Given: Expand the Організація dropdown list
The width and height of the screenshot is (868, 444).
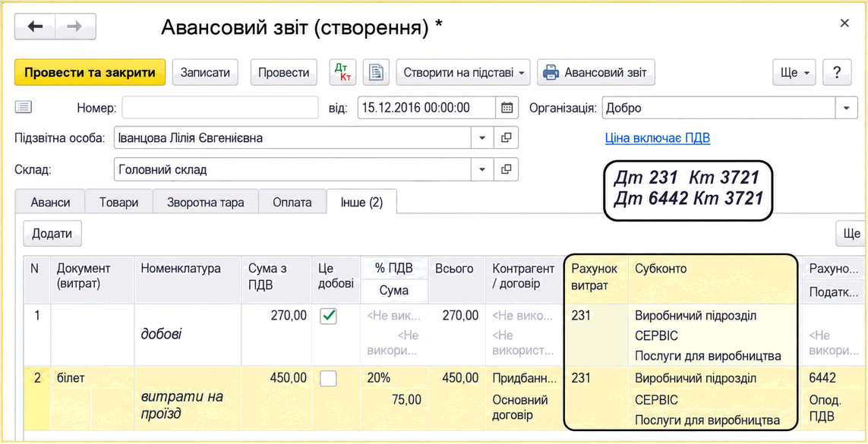Looking at the screenshot, I should pos(847,108).
